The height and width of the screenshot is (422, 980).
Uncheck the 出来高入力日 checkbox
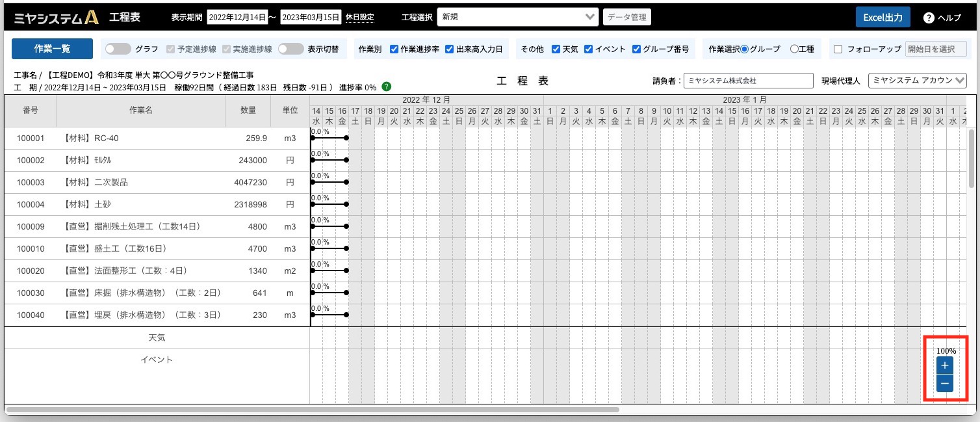[x=450, y=49]
